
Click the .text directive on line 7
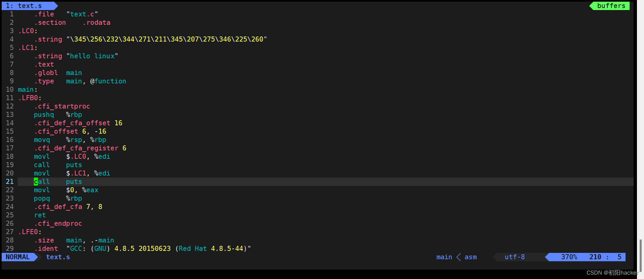tap(44, 64)
